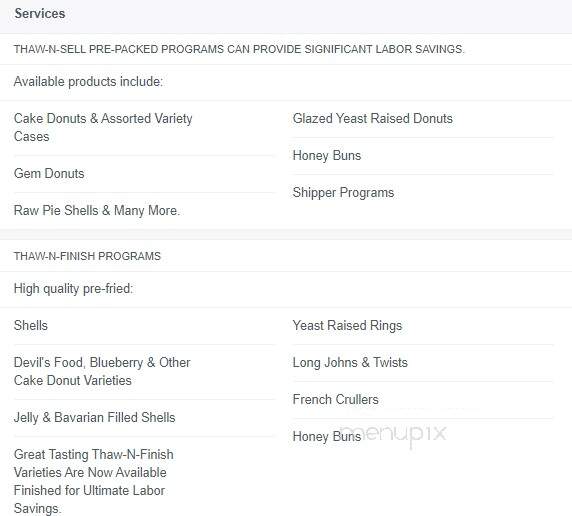
Task: Click the Gem Donuts item
Action: pos(49,173)
